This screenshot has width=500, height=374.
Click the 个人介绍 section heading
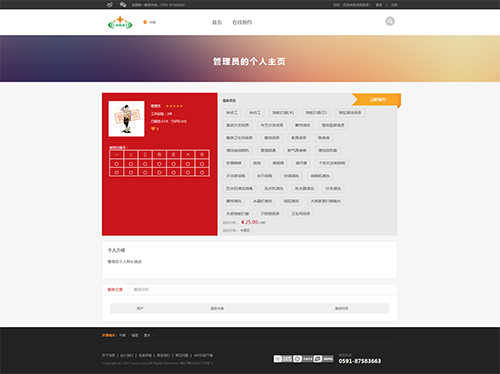coord(116,250)
